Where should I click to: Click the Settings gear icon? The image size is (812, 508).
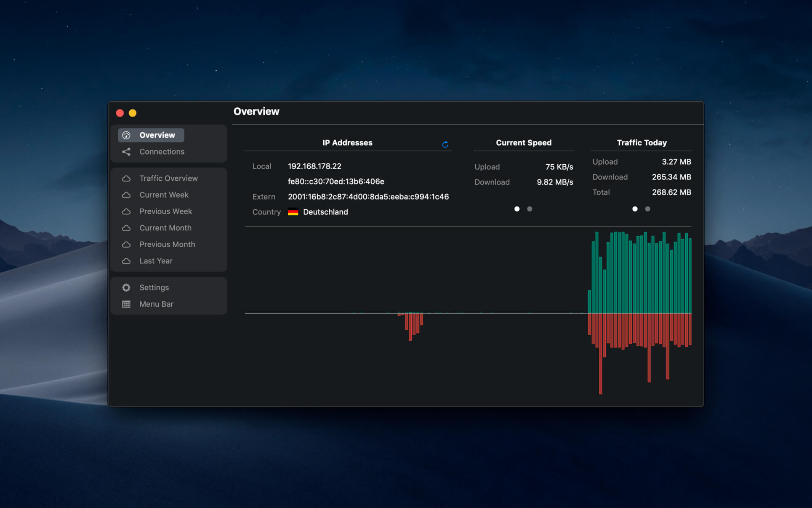point(126,287)
